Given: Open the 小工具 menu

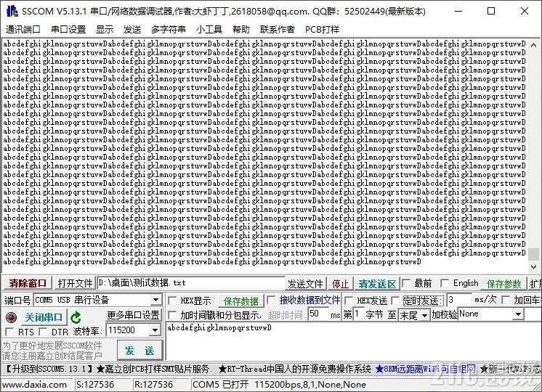Looking at the screenshot, I should click(x=209, y=29).
